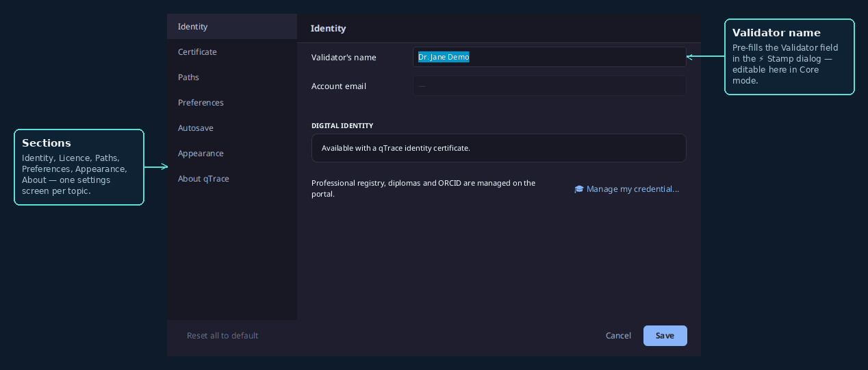This screenshot has height=370, width=868.
Task: Click the Validator's name input field
Action: coord(549,57)
